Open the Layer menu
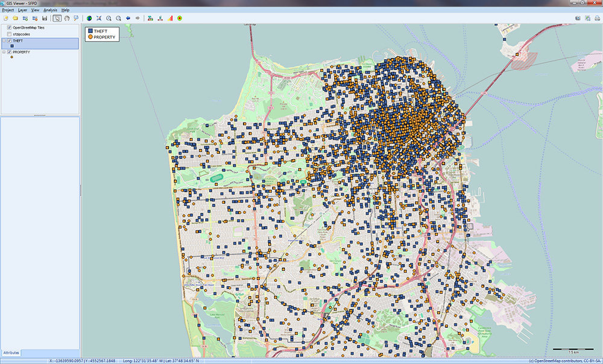 (x=22, y=10)
